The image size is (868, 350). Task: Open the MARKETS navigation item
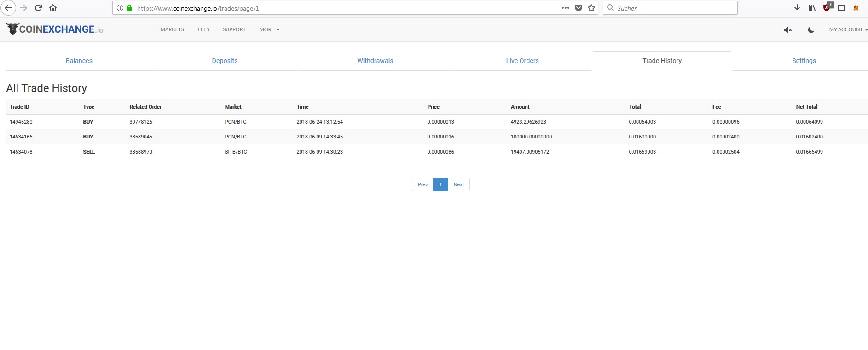172,29
